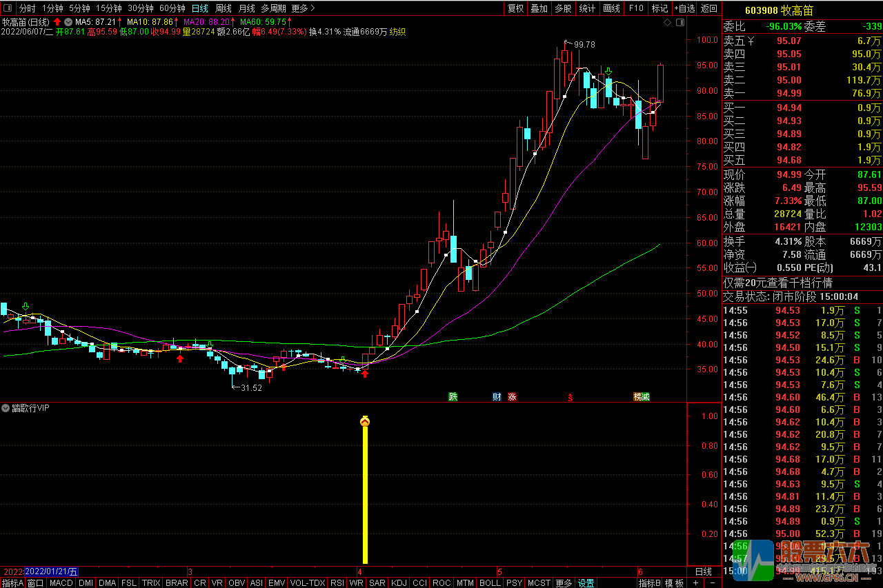
Task: Switch to 60分钟 period
Action: tap(172, 8)
